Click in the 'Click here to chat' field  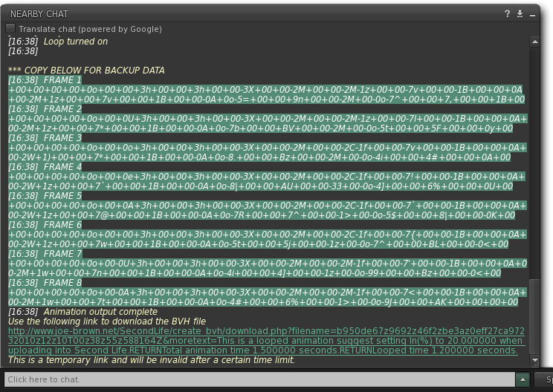click(260, 379)
